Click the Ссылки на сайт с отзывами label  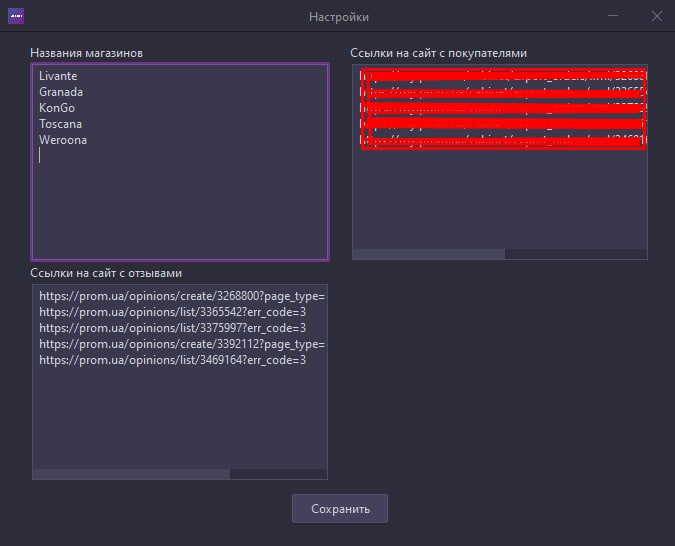point(106,273)
